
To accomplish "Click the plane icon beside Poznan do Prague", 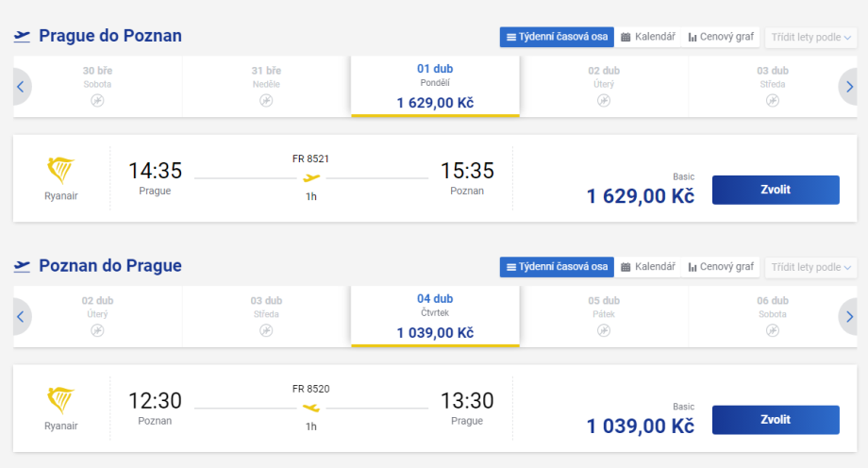I will click(22, 266).
